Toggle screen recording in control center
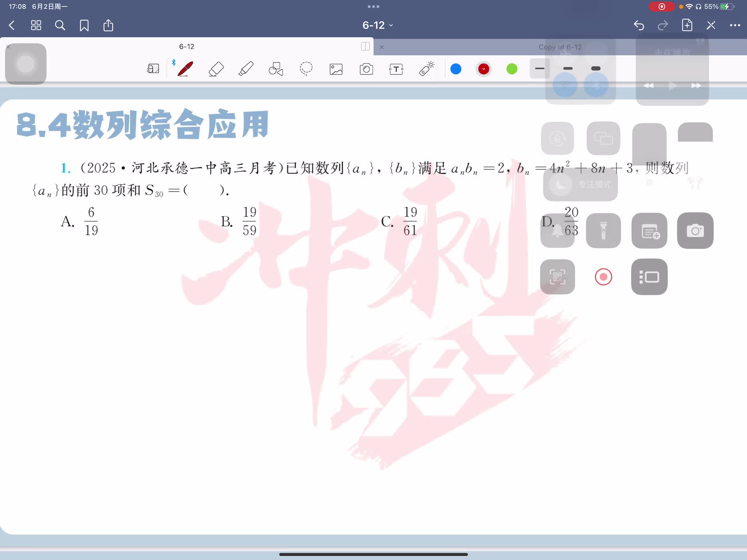 603,277
